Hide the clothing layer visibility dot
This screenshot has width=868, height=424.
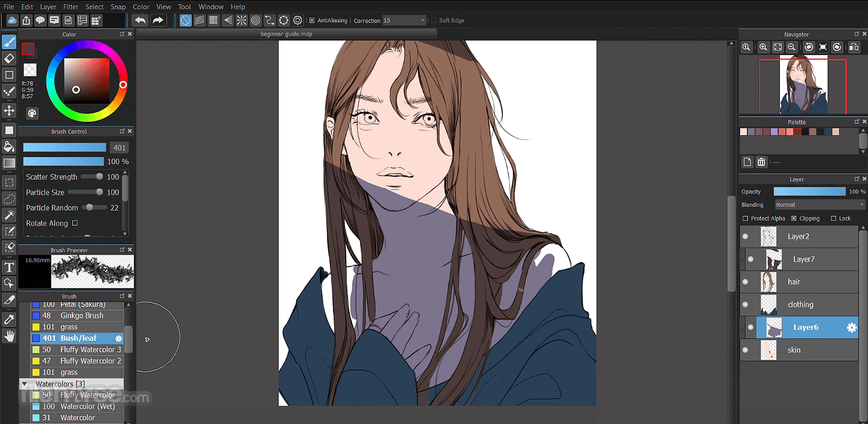[745, 305]
